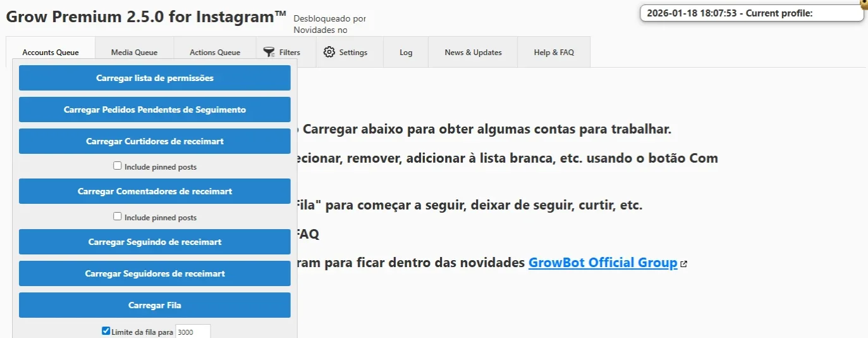Switch to the Media Queue tab
Viewport: 868px width, 338px height.
pos(134,53)
